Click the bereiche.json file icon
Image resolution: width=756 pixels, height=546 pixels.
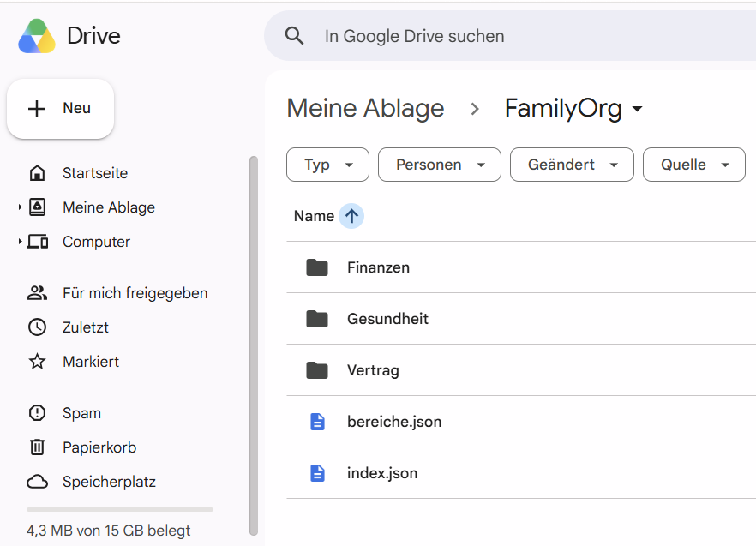point(317,422)
